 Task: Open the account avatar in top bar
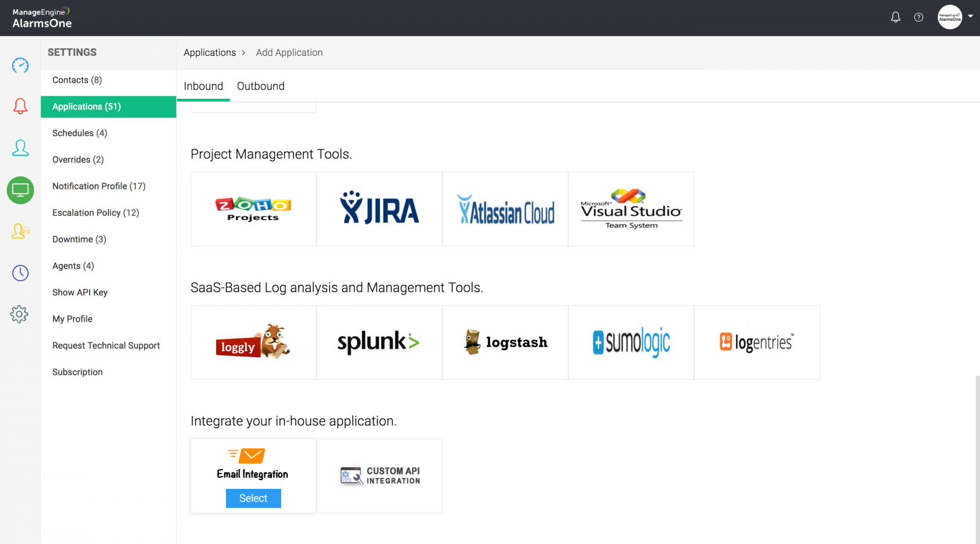tap(950, 17)
